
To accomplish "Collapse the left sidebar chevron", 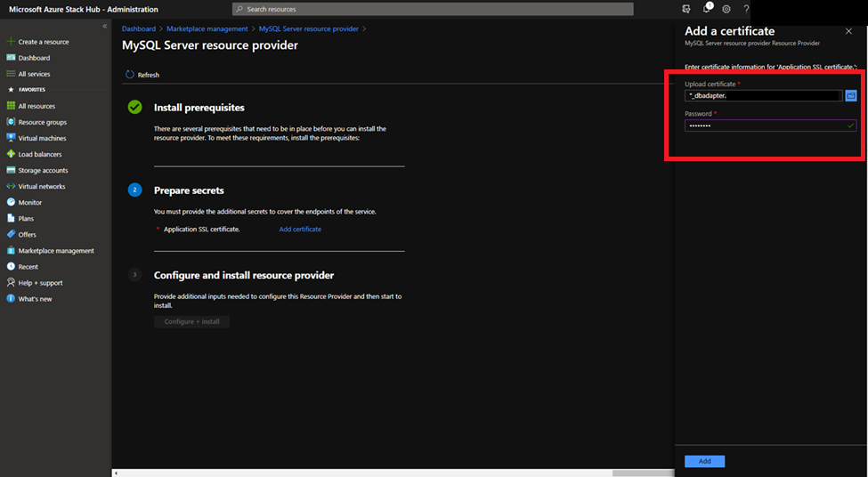I will point(105,26).
